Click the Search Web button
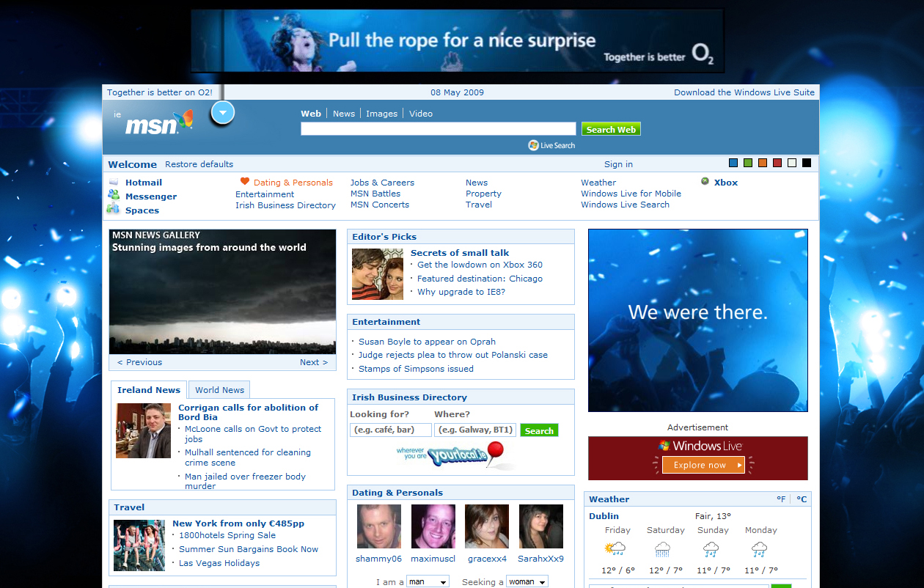The image size is (924, 588). click(x=611, y=129)
